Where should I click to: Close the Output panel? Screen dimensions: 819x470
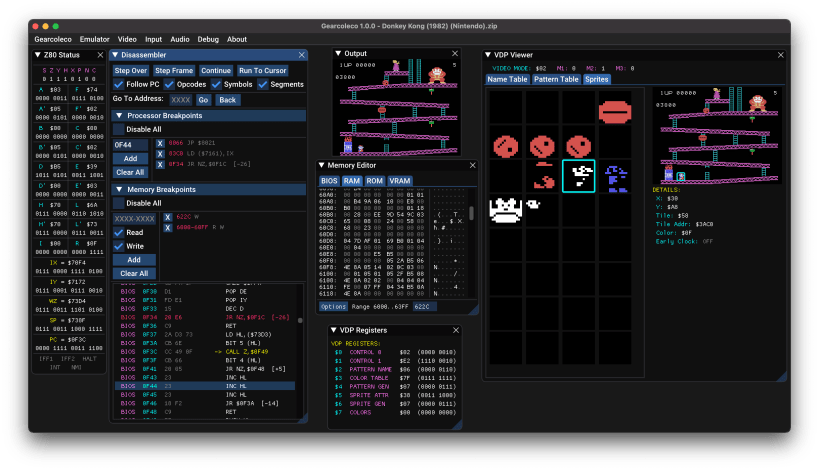tap(455, 53)
